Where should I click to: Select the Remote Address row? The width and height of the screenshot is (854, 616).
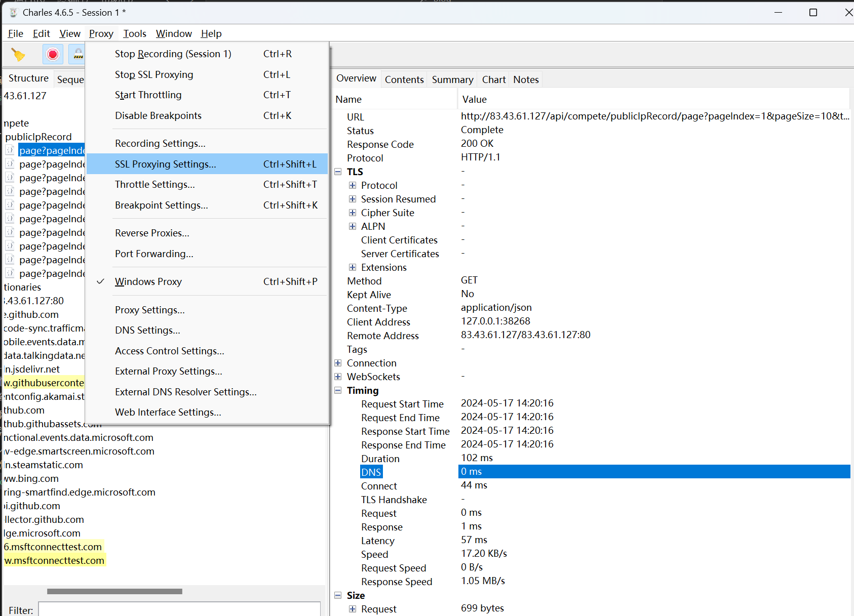point(592,335)
